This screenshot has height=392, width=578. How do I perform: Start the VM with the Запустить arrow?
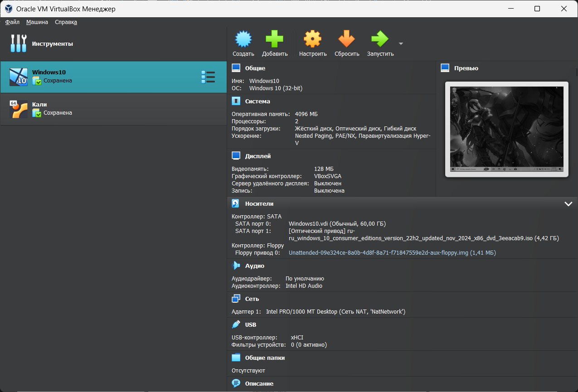(x=380, y=39)
